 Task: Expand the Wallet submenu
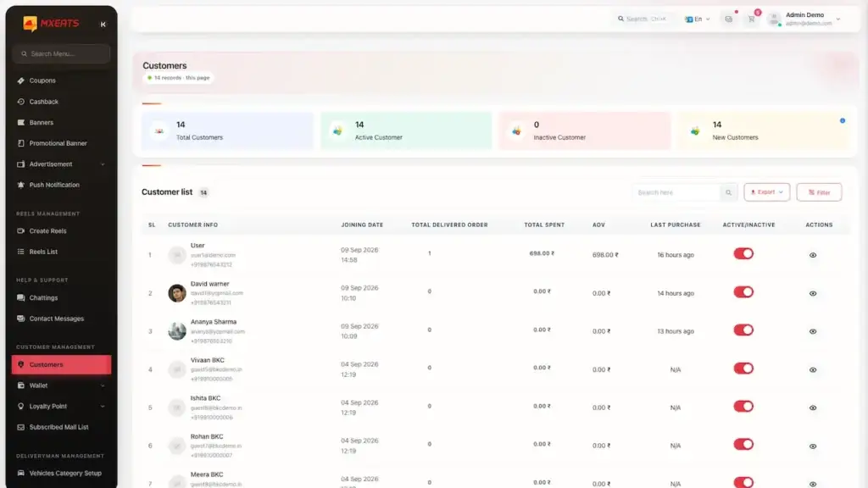coord(103,385)
